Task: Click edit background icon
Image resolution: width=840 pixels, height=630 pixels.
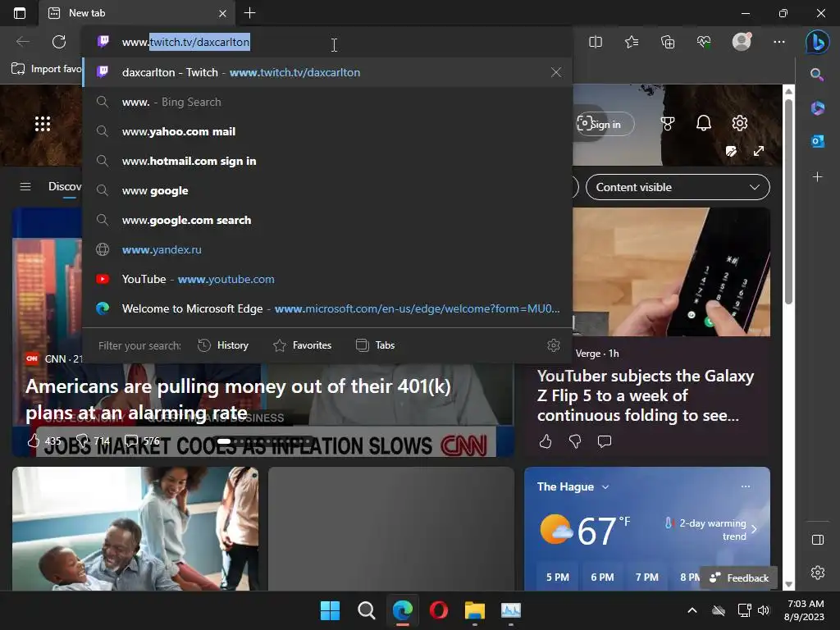Action: click(x=731, y=151)
